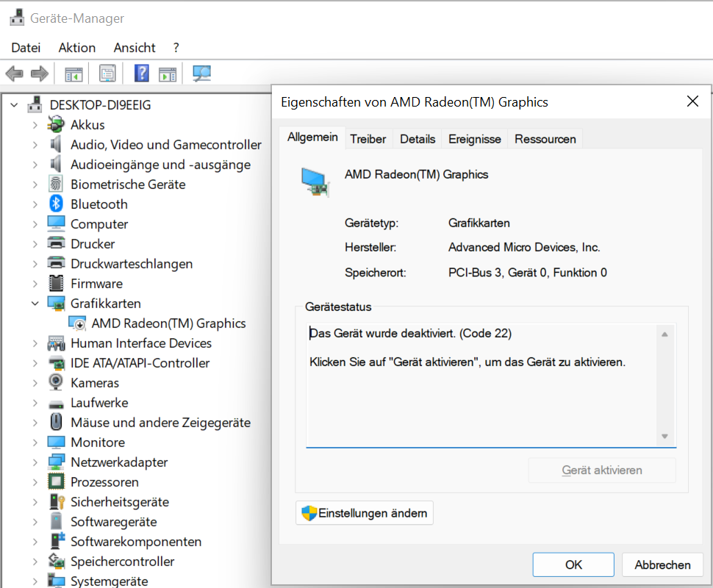Expand the Kameras category
Screen dimensions: 713x588
click(x=35, y=383)
